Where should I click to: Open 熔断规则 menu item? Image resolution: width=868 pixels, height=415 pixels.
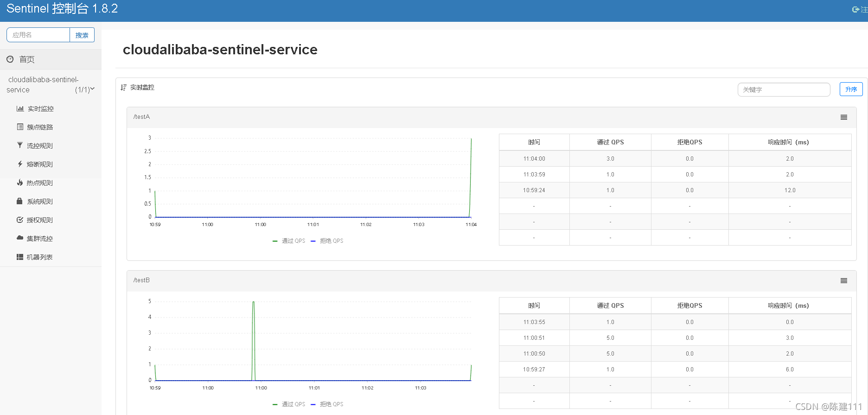(x=40, y=164)
